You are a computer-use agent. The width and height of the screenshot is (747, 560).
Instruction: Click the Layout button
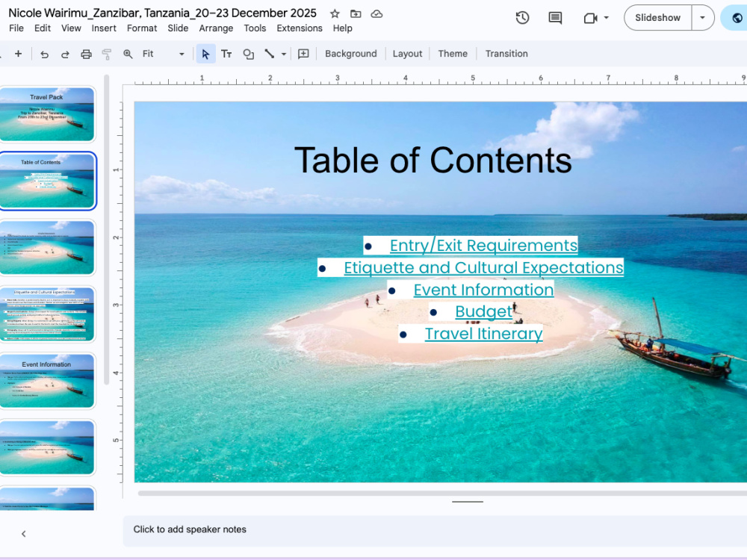click(407, 54)
